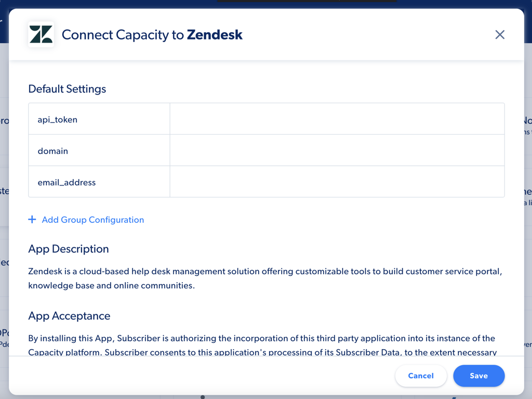Open the Add Group Configuration link
Image resolution: width=532 pixels, height=399 pixels.
point(92,220)
